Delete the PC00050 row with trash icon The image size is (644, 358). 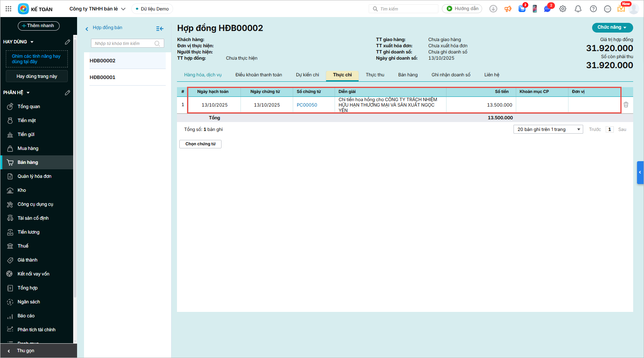[626, 105]
